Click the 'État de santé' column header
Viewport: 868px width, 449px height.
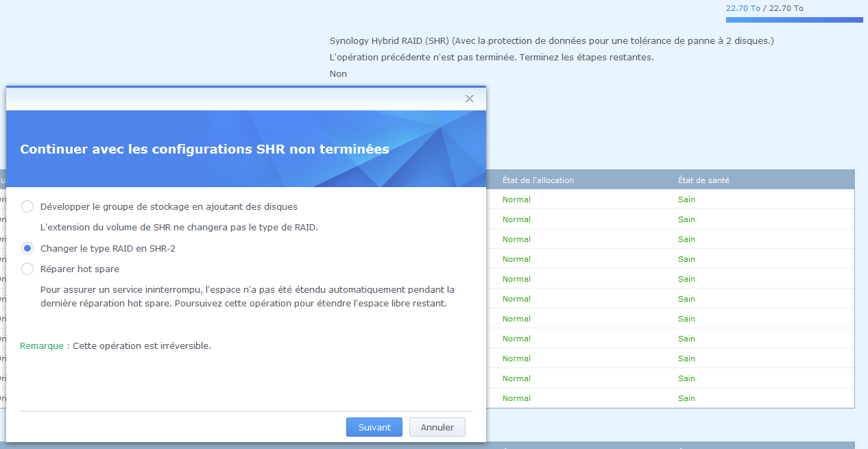pos(703,180)
